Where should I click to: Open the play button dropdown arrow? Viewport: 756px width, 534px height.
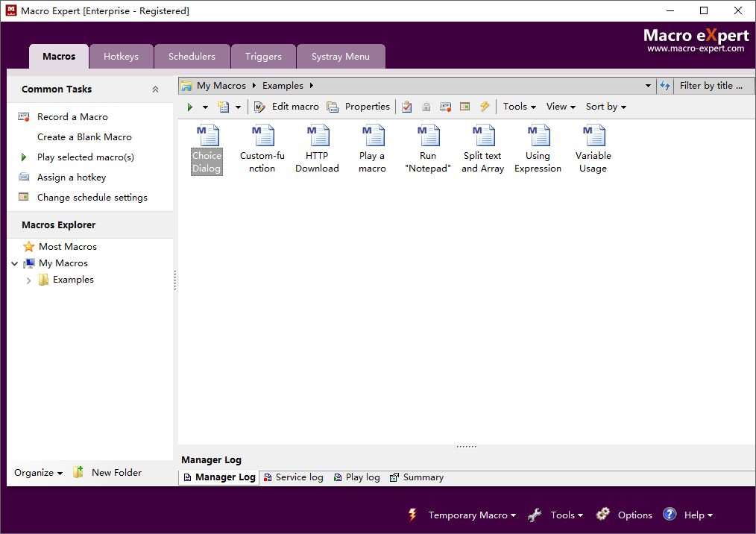click(x=205, y=107)
